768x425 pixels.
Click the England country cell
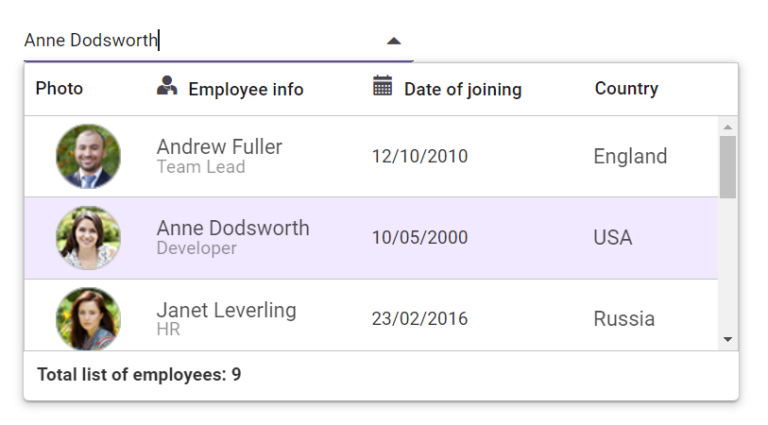point(630,156)
